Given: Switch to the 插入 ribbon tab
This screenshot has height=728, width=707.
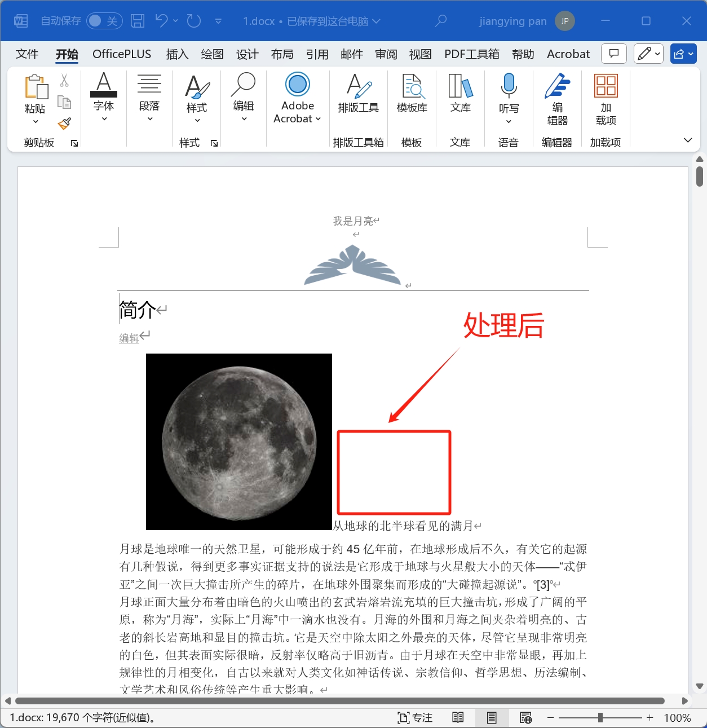Looking at the screenshot, I should click(x=176, y=54).
